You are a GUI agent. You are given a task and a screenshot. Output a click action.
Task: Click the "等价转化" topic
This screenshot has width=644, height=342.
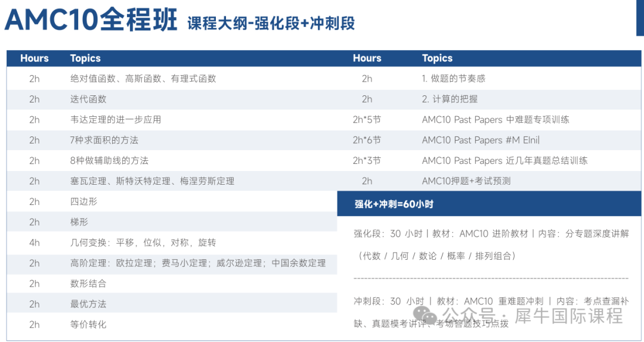click(88, 325)
